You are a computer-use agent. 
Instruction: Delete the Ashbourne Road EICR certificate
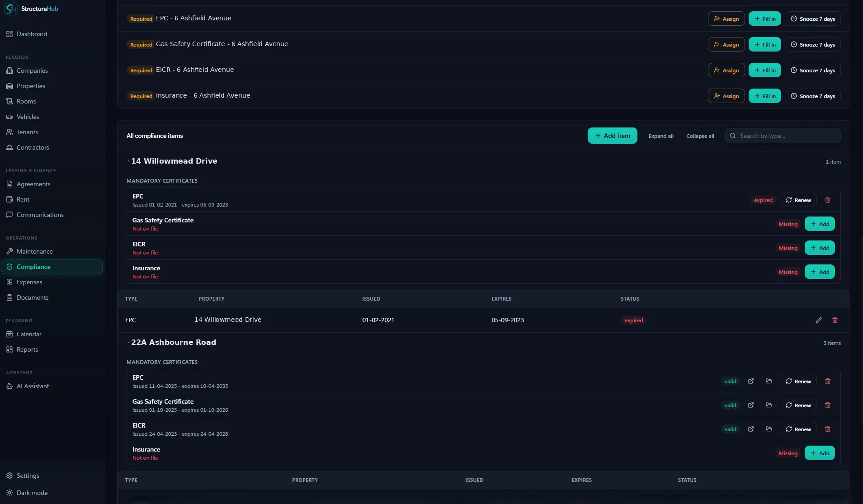828,429
